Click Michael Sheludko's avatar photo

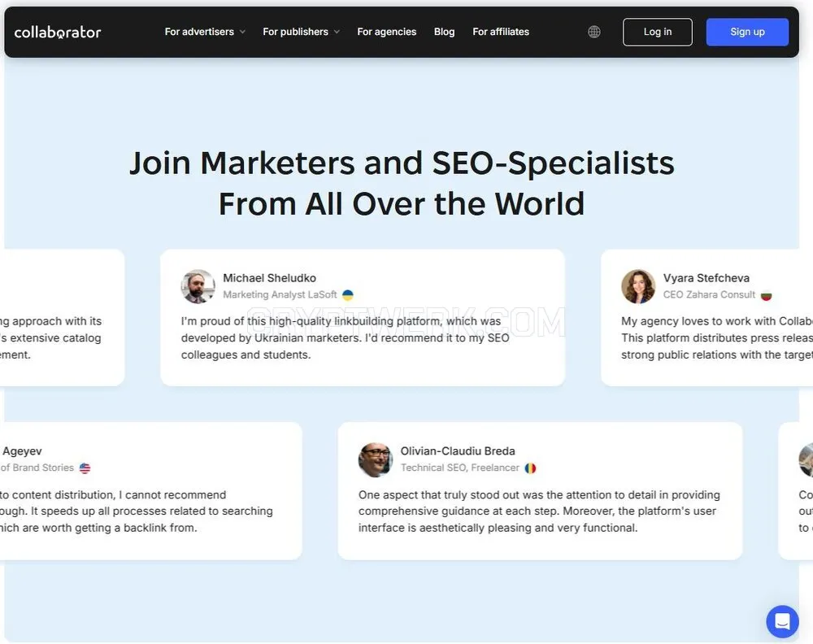[198, 286]
